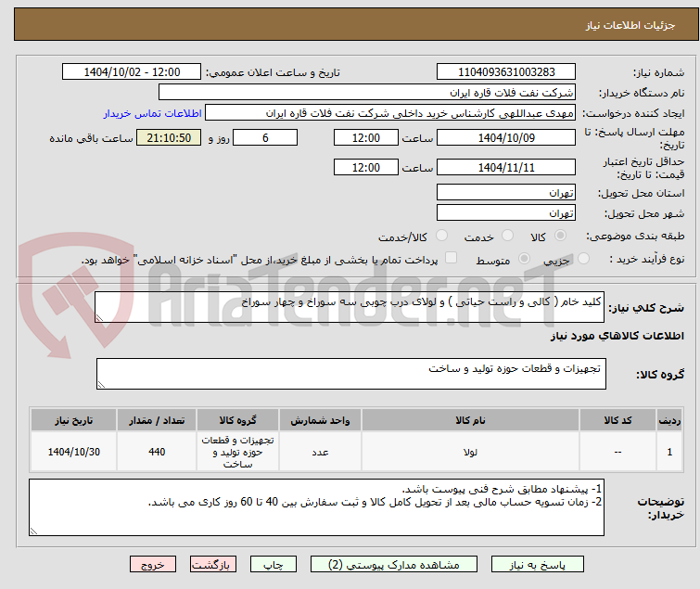Open اطلاعات تماس خریدار link

[x=152, y=113]
